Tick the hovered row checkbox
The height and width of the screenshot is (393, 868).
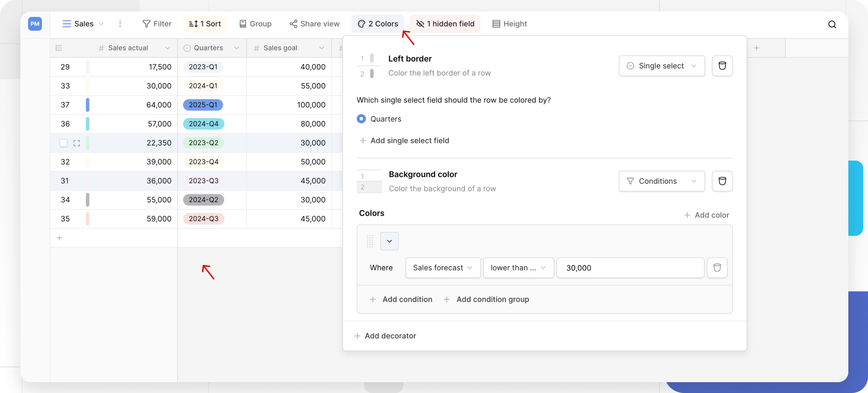point(63,143)
